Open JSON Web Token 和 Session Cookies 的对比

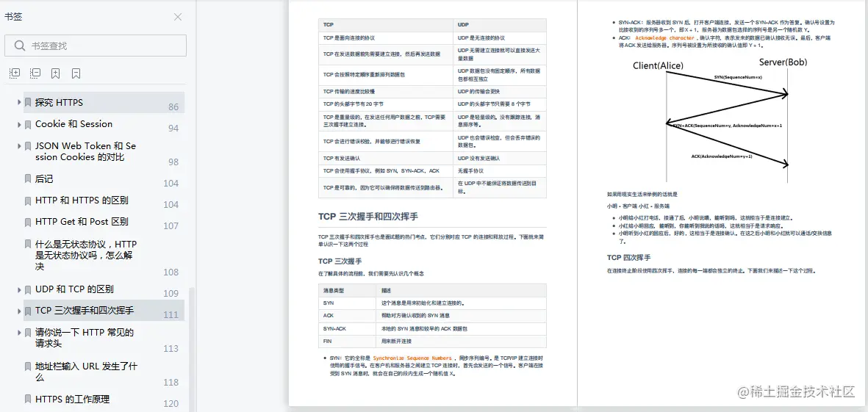point(85,151)
